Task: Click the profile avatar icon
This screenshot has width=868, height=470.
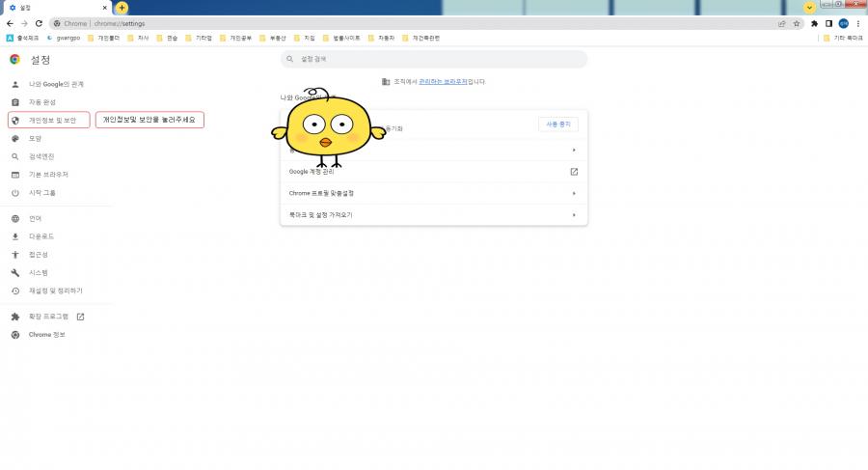Action: (843, 23)
